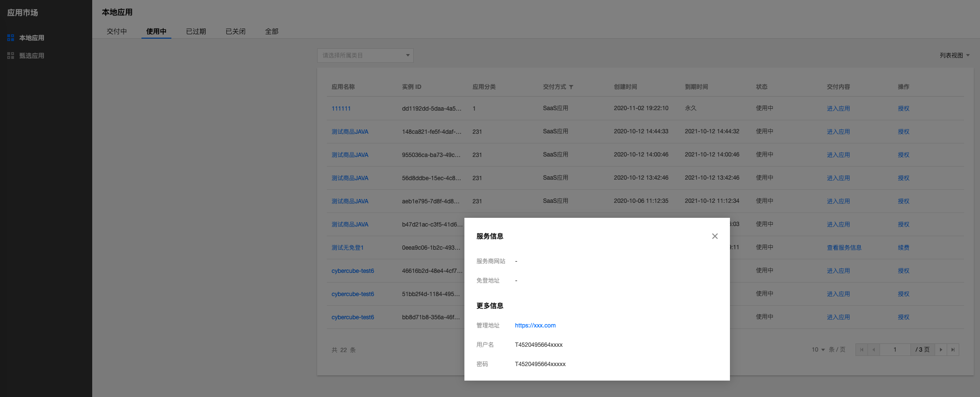Switch to the 已关闭 tab
The height and width of the screenshot is (397, 980).
[236, 31]
